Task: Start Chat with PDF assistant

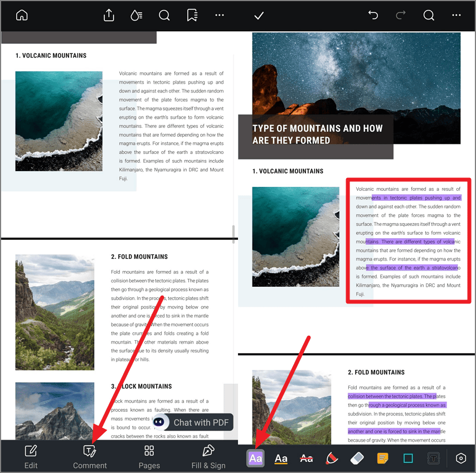Action: [193, 422]
